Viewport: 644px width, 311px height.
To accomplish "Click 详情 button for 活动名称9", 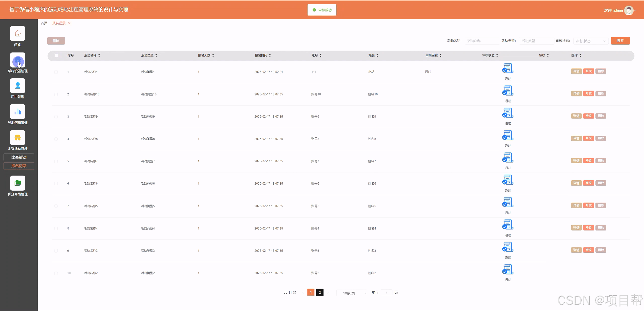I will point(576,116).
